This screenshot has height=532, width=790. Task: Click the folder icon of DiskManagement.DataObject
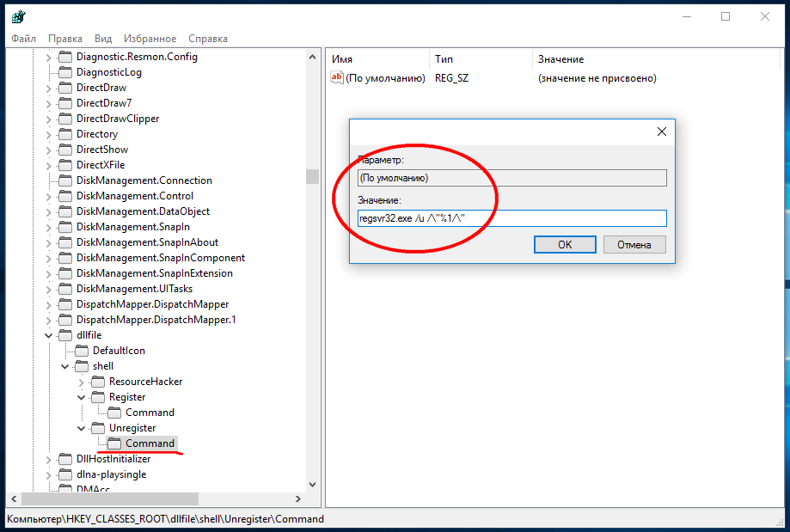coord(65,211)
